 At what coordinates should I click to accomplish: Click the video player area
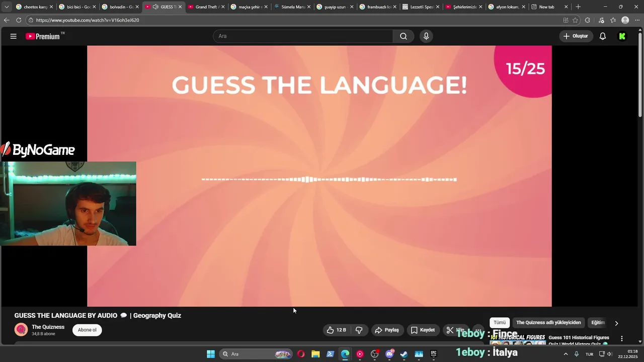[319, 176]
